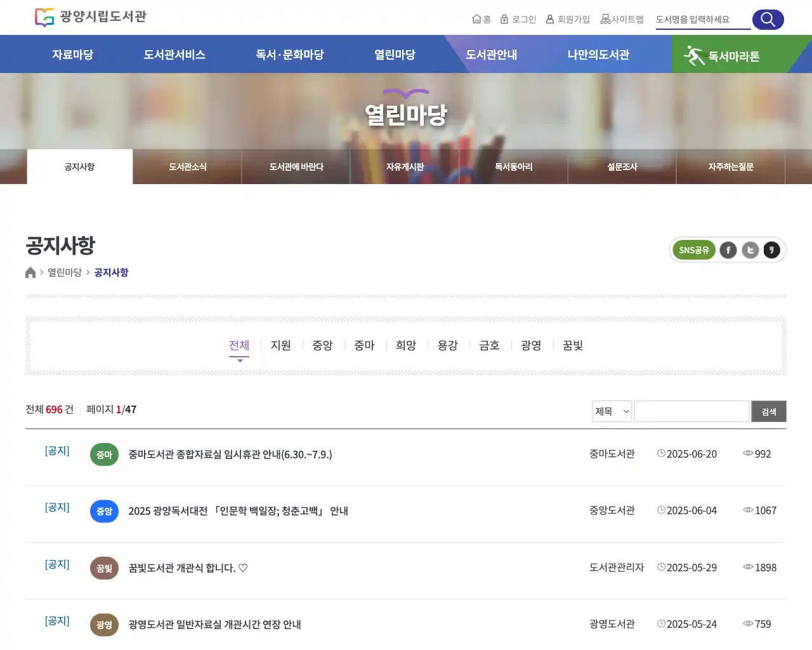812x650 pixels.
Task: Click the magnifier search button in header
Action: pyautogui.click(x=768, y=20)
